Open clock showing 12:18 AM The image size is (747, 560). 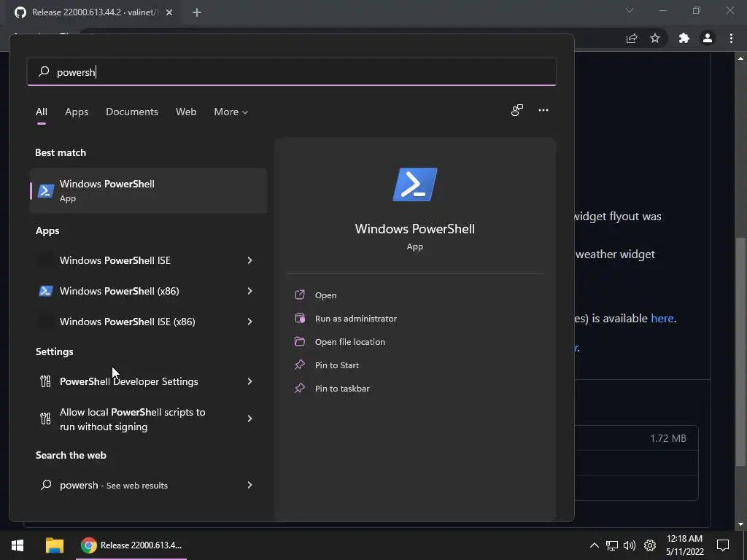pyautogui.click(x=684, y=545)
